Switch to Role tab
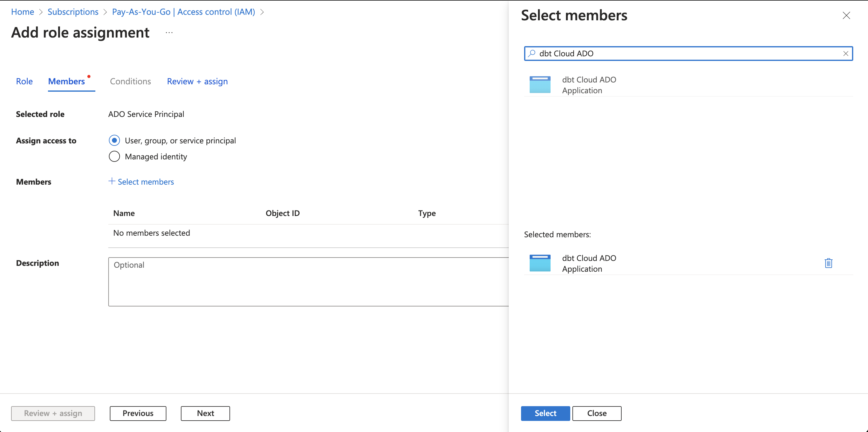Viewport: 868px width, 432px height. click(x=24, y=81)
